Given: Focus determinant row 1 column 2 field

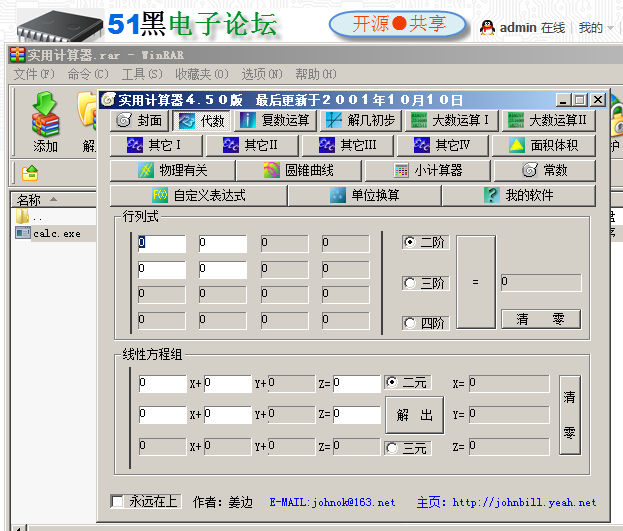Looking at the screenshot, I should 223,244.
